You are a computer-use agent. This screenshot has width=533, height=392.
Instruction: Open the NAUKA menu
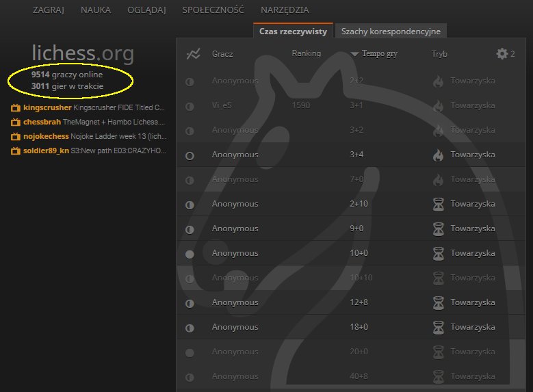coord(96,10)
